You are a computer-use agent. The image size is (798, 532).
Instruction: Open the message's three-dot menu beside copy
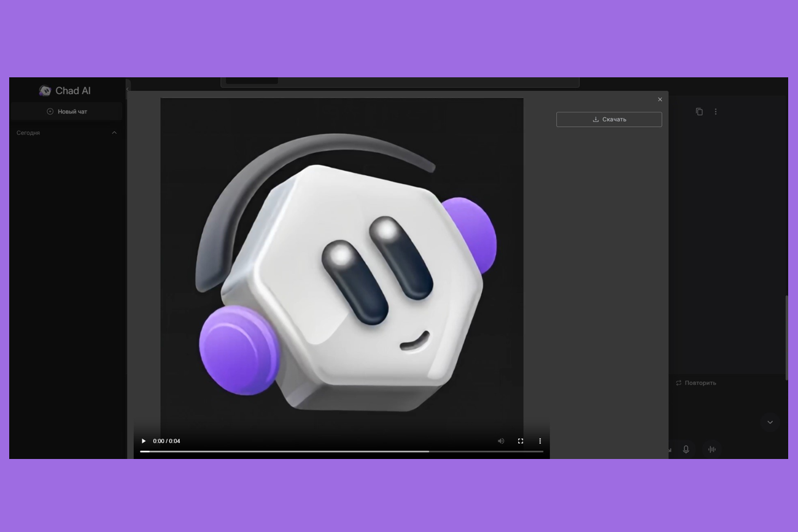point(716,112)
